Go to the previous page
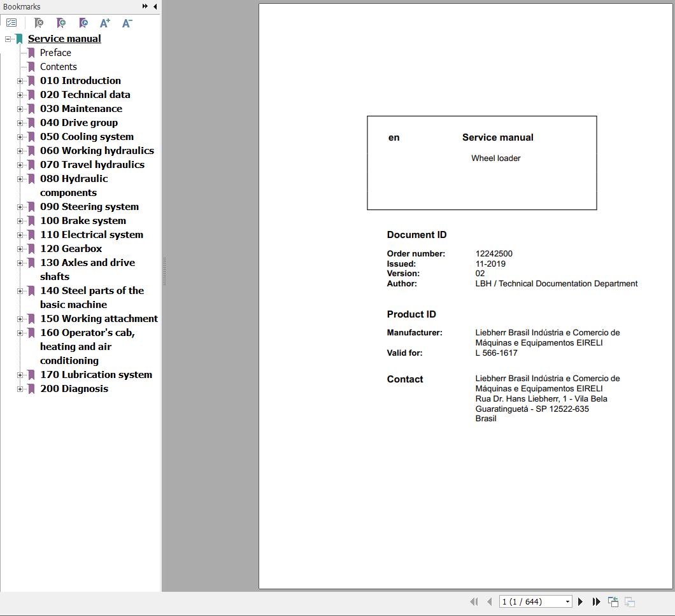Screen dimensions: 675x616 490,601
